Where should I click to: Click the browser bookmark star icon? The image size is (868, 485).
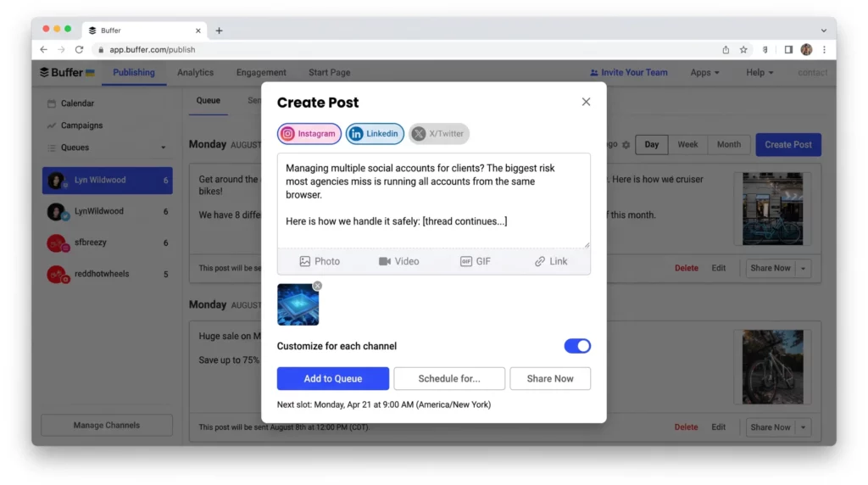[743, 50]
